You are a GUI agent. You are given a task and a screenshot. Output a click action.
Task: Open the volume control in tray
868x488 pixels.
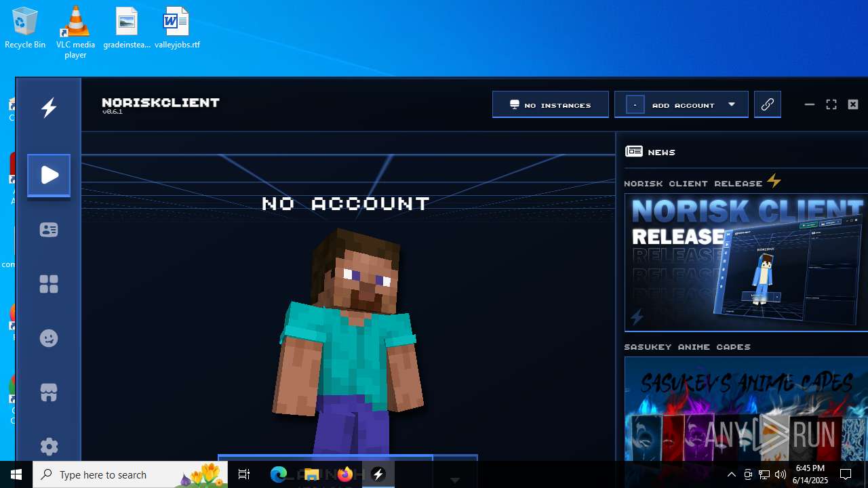click(781, 474)
